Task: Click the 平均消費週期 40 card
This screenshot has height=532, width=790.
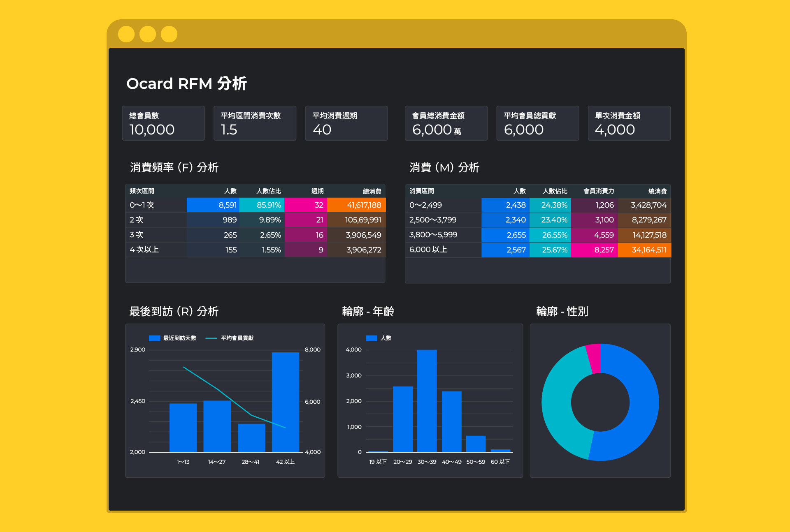Action: 346,123
